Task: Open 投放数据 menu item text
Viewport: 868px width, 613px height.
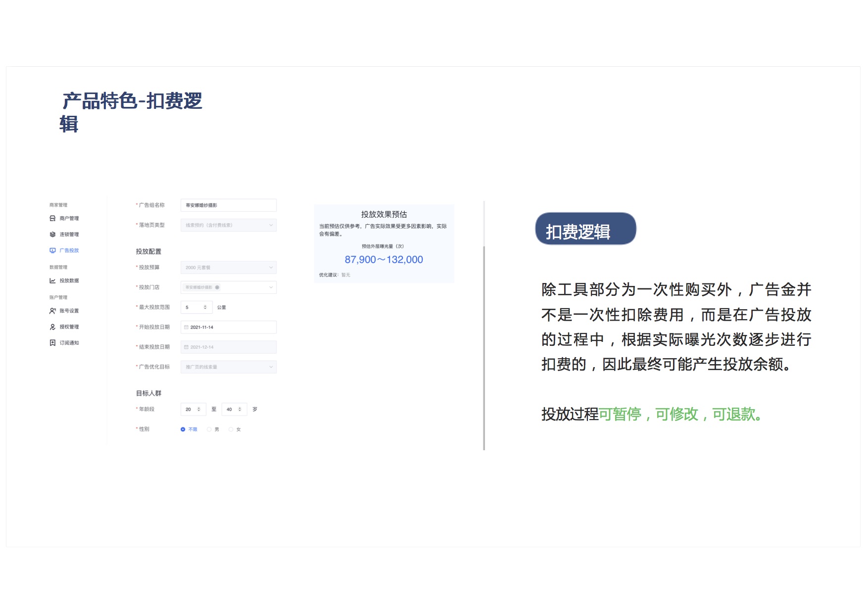Action: coord(69,281)
